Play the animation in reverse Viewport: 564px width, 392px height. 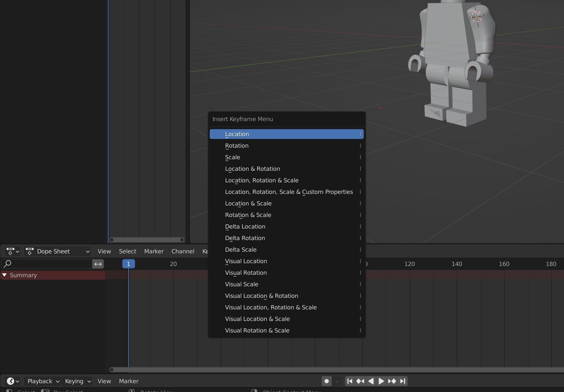(371, 381)
